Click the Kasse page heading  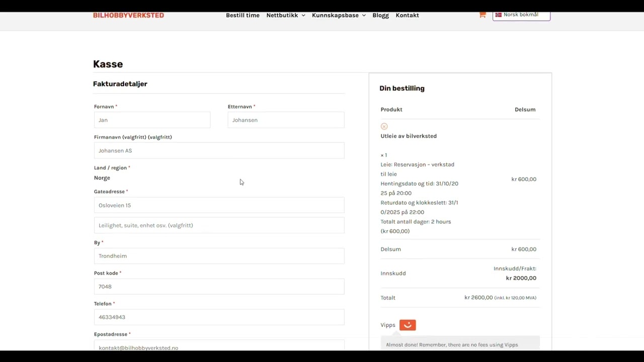(108, 64)
